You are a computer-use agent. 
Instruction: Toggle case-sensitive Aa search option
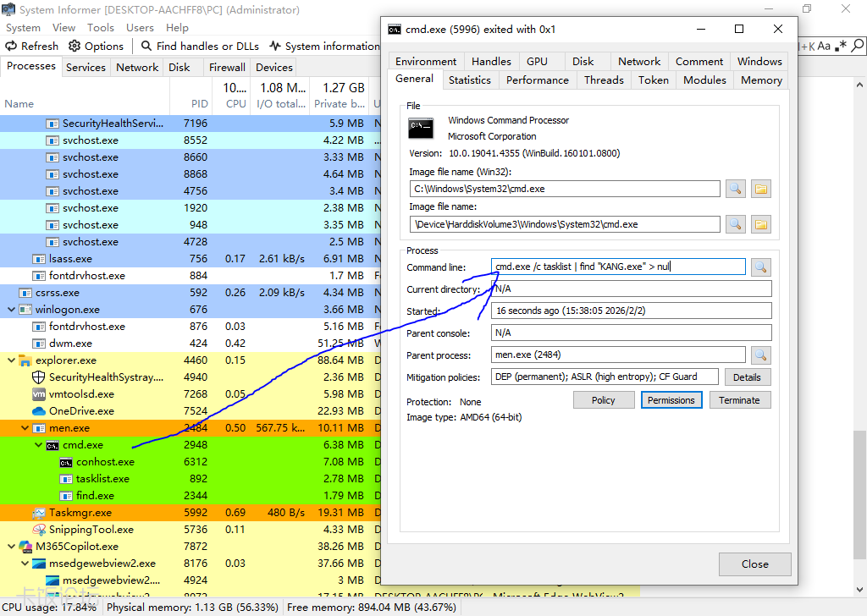tap(824, 46)
